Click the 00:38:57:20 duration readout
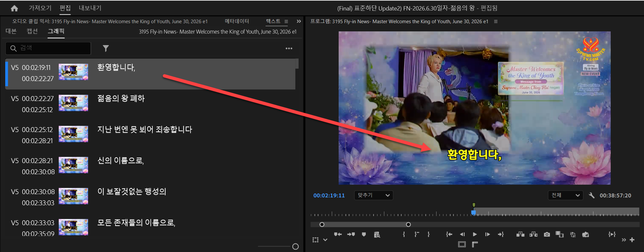 pyautogui.click(x=615, y=195)
